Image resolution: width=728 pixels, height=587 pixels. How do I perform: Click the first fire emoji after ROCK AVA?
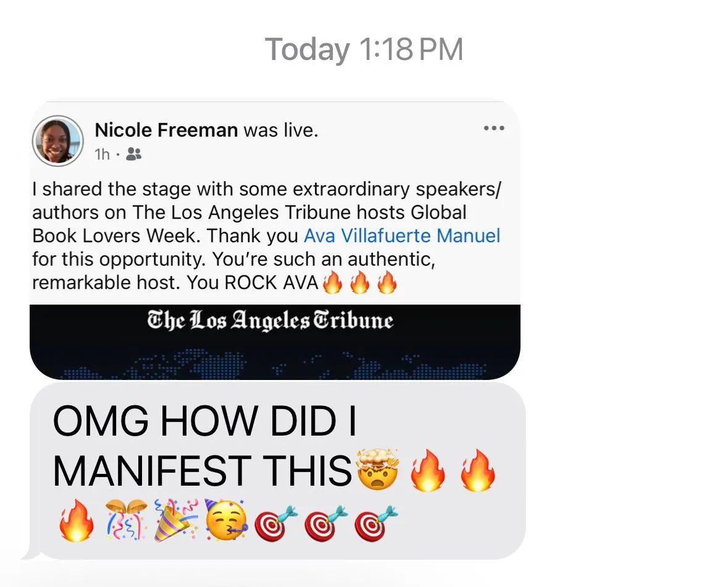pyautogui.click(x=332, y=282)
